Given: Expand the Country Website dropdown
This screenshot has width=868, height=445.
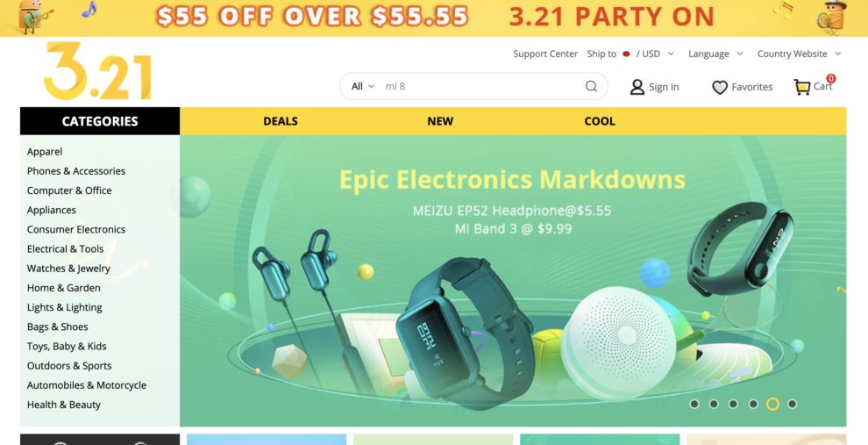Looking at the screenshot, I should point(799,54).
